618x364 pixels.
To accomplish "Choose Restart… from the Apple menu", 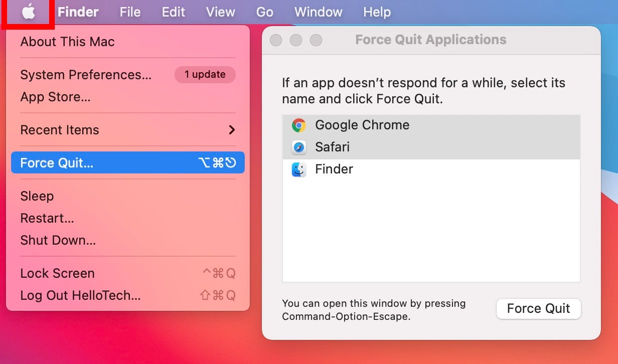I will 47,218.
